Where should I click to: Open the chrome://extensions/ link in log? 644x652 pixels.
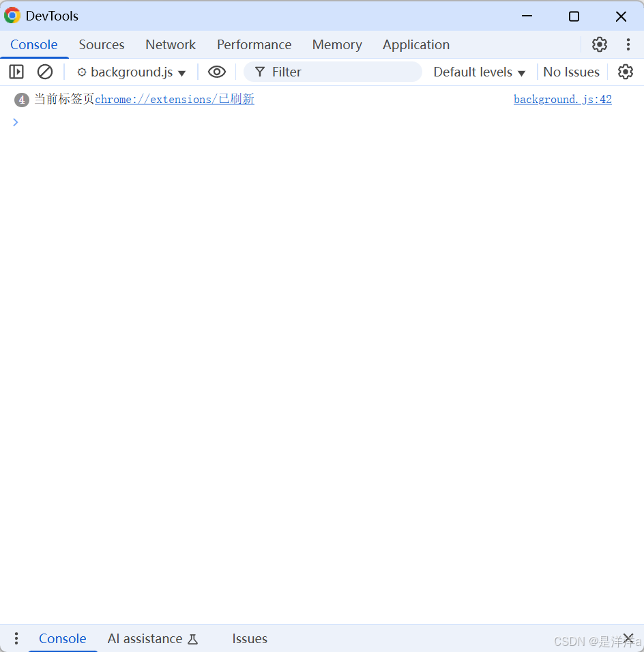click(175, 100)
